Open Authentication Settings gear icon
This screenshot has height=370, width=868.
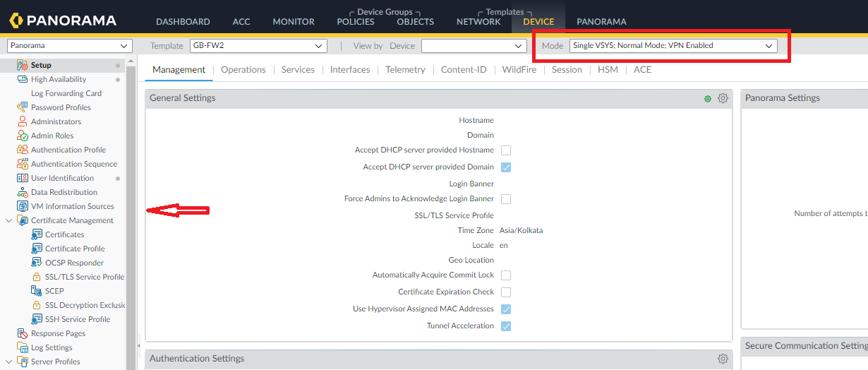723,359
